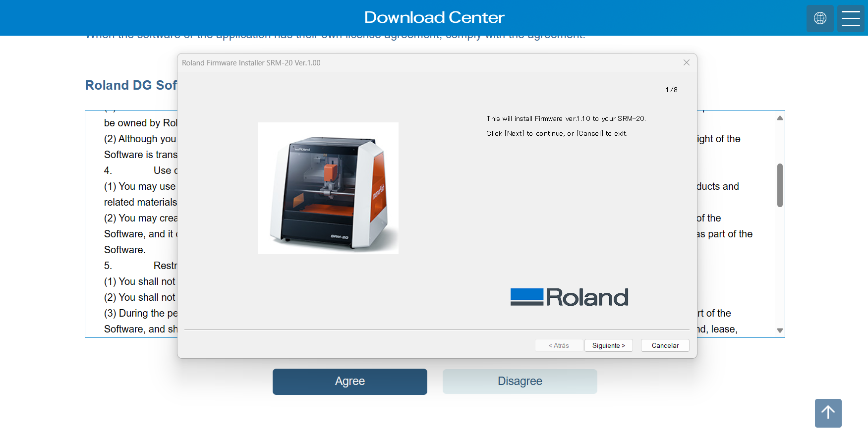Click the Agree button
The image size is (868, 441).
point(350,382)
